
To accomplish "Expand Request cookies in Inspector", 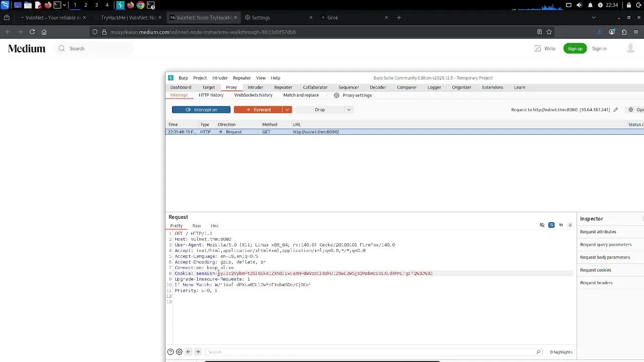I will click(x=595, y=270).
